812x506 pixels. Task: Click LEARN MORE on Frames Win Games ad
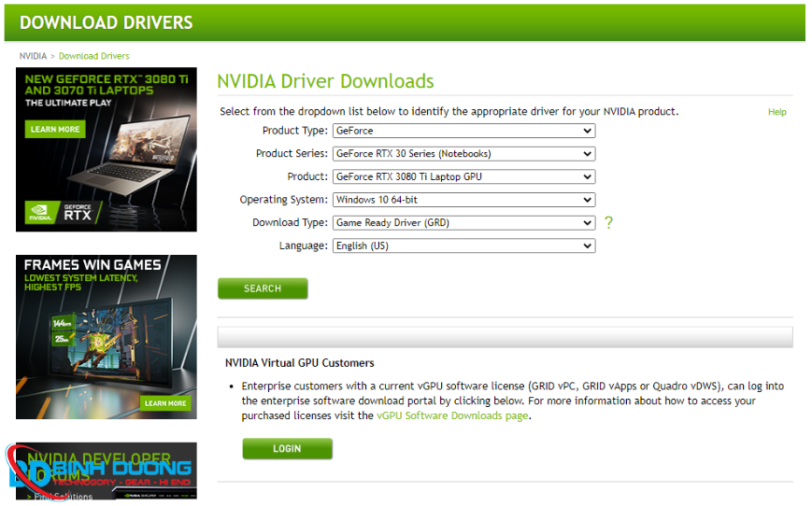pos(165,403)
